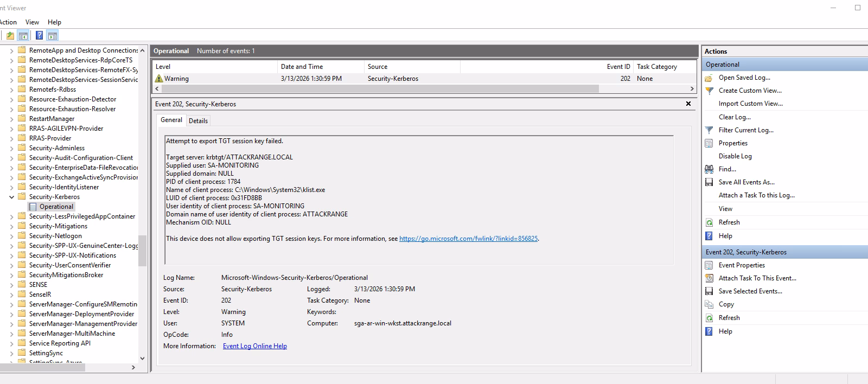This screenshot has height=384, width=868.
Task: Click the Properties sheet icon under Operational
Action: point(709,143)
